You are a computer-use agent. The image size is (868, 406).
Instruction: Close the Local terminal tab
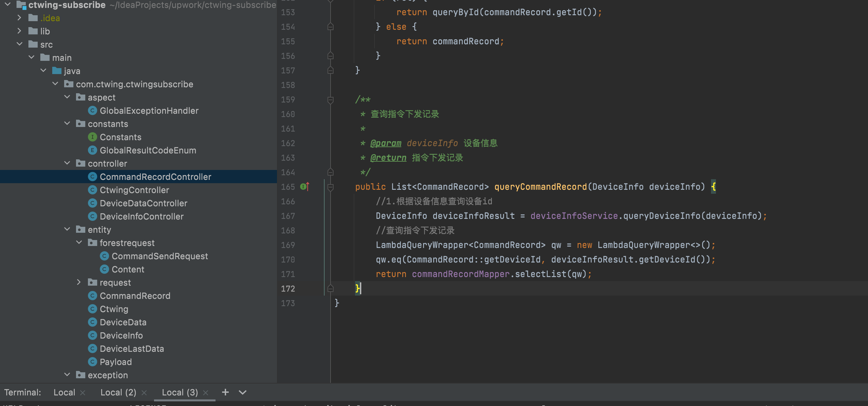click(x=83, y=393)
